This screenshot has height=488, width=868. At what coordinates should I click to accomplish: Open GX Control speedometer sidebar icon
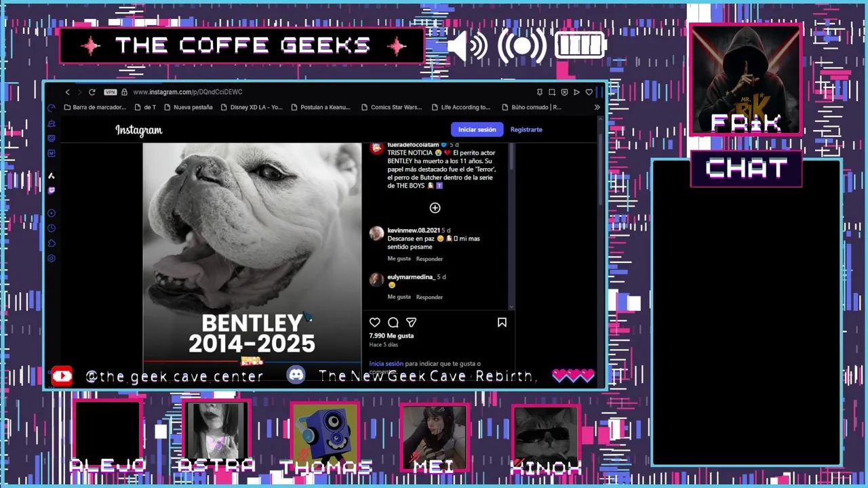coord(52,108)
